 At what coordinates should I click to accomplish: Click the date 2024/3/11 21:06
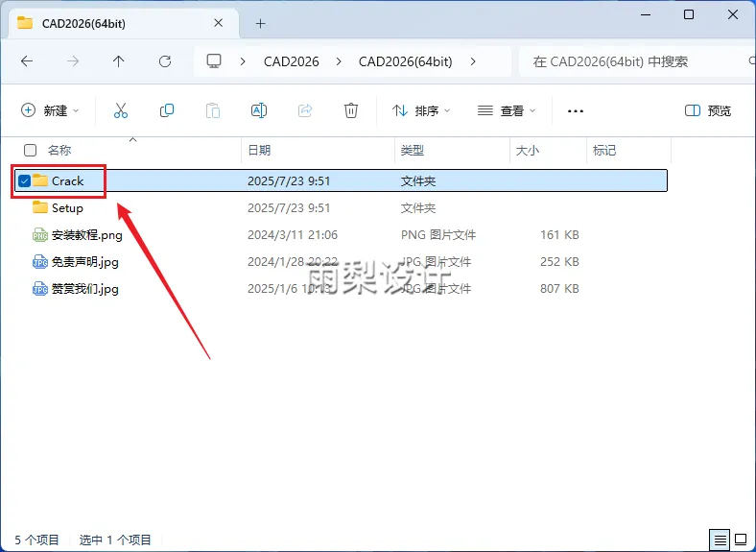pyautogui.click(x=293, y=235)
